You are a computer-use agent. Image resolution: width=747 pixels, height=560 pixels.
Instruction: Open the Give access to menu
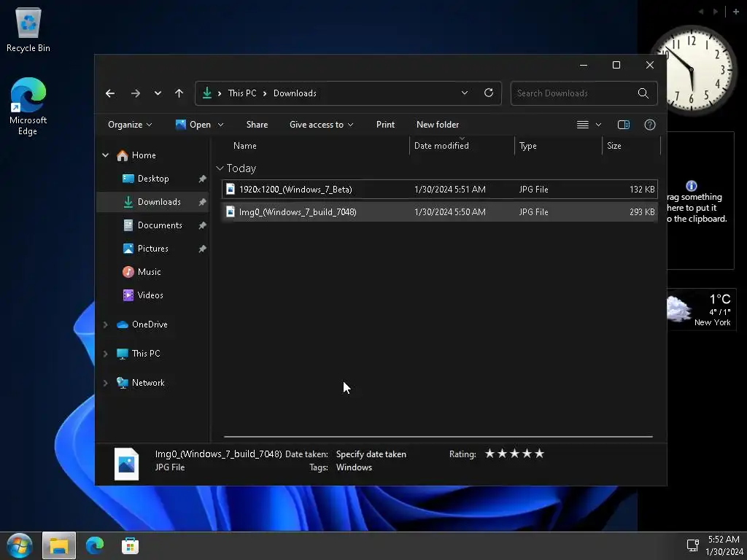coord(321,125)
